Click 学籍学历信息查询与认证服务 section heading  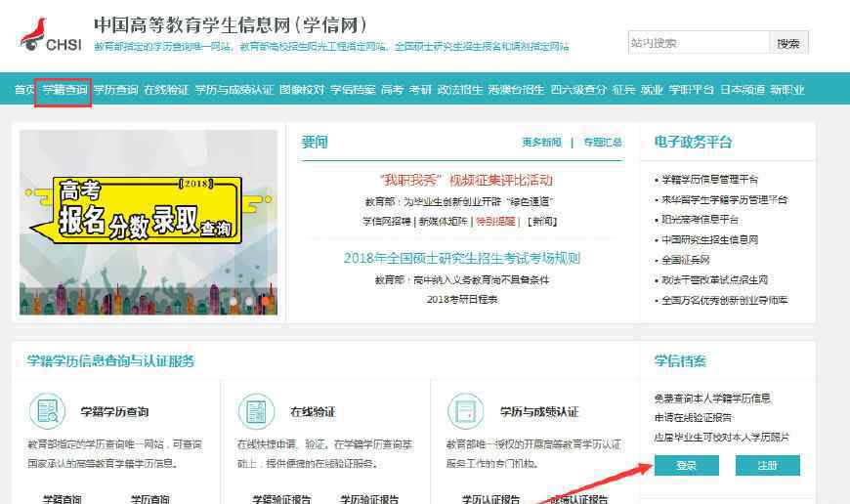(x=111, y=361)
